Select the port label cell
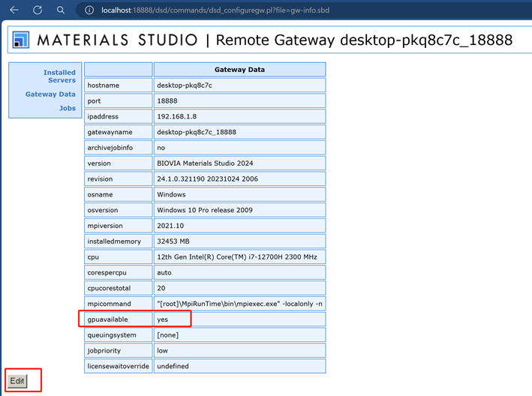 [118, 100]
